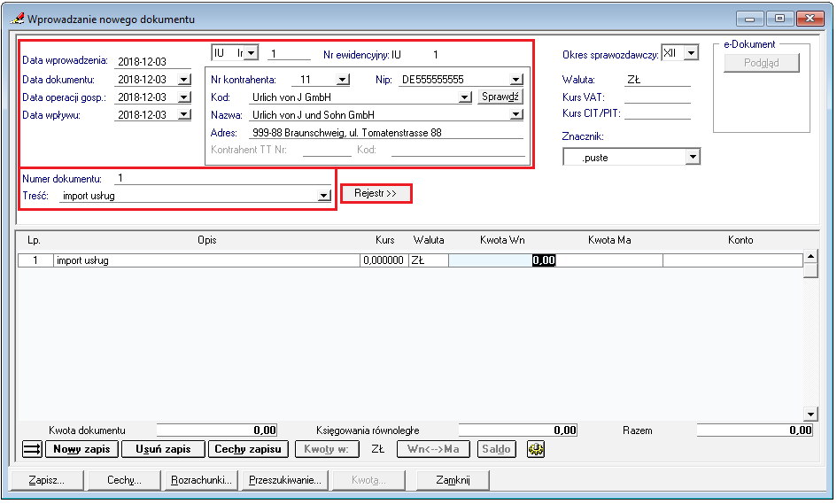Viewport: 837px width, 504px height.
Task: Click the Kurs cell 0,000000
Action: [x=384, y=260]
